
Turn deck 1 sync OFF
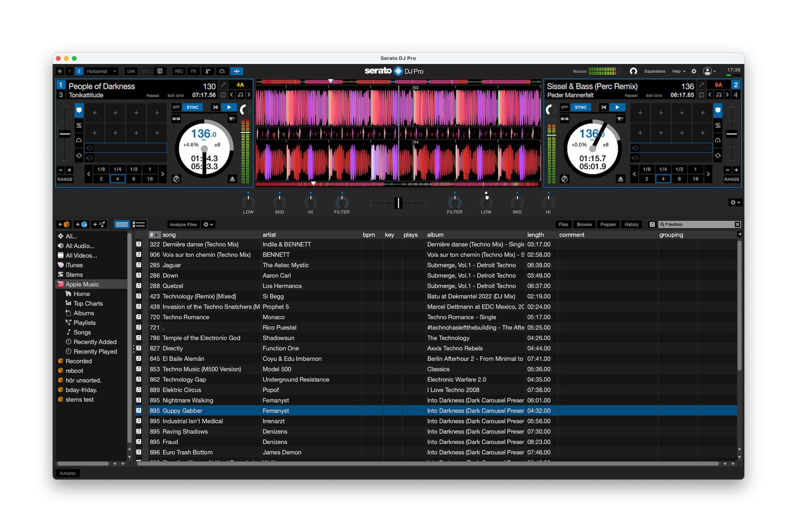[x=176, y=107]
